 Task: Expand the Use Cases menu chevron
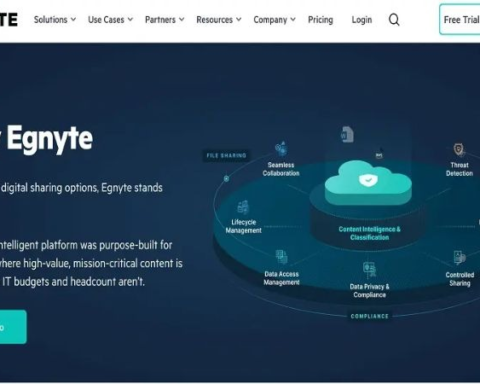point(130,19)
